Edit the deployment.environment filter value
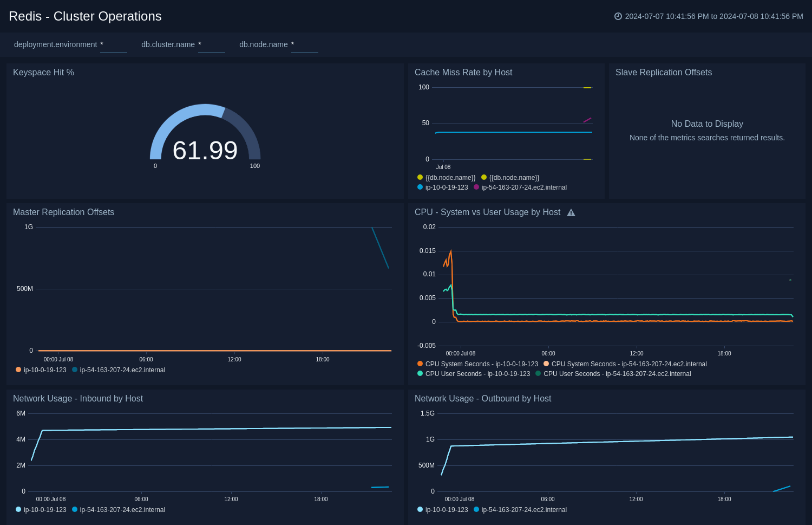The height and width of the screenshot is (525, 812). 113,45
